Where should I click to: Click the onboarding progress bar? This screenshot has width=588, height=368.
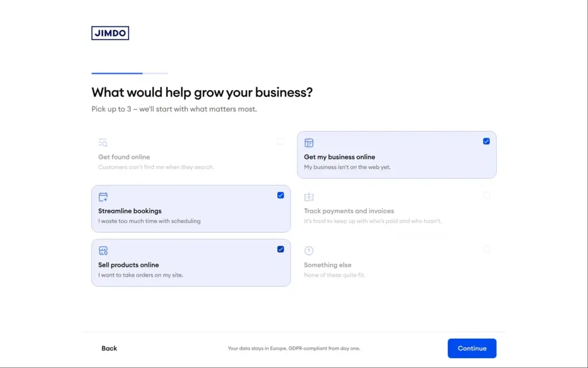coord(130,73)
